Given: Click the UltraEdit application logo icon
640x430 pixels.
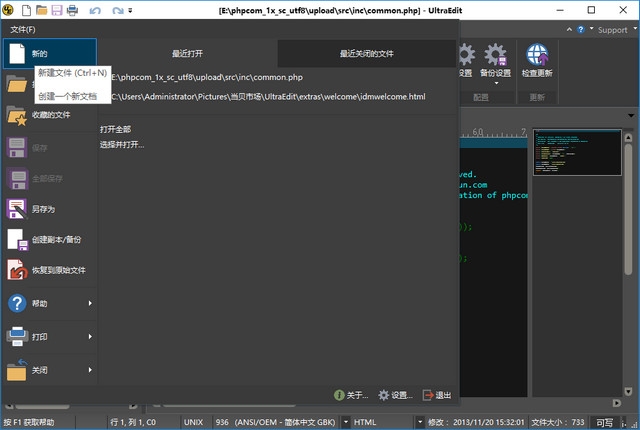Looking at the screenshot, I should [8, 10].
